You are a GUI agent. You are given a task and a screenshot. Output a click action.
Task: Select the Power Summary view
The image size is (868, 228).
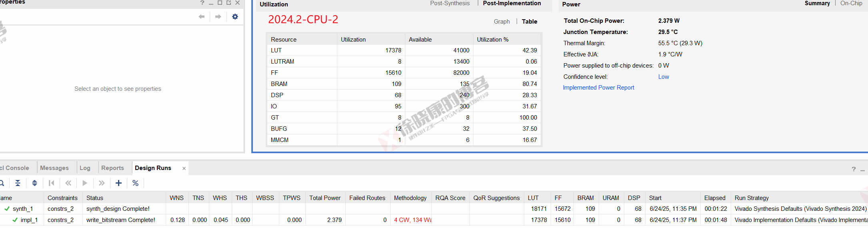(817, 3)
